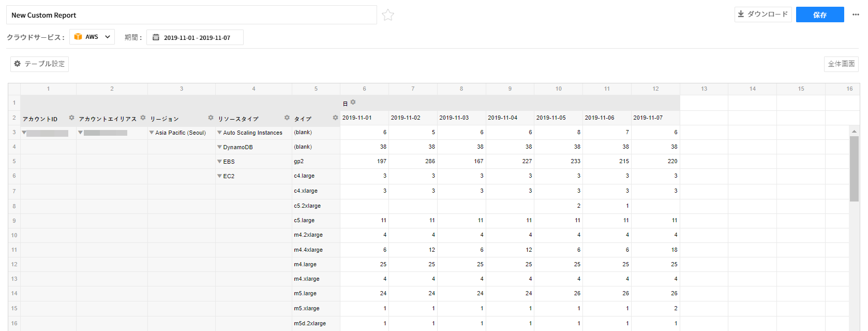Collapse the EBS resource group
This screenshot has width=868, height=331.
(x=219, y=162)
